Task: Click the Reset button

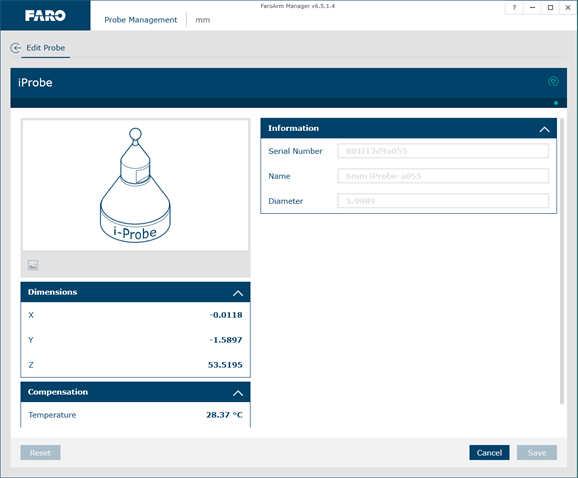Action: pyautogui.click(x=40, y=453)
